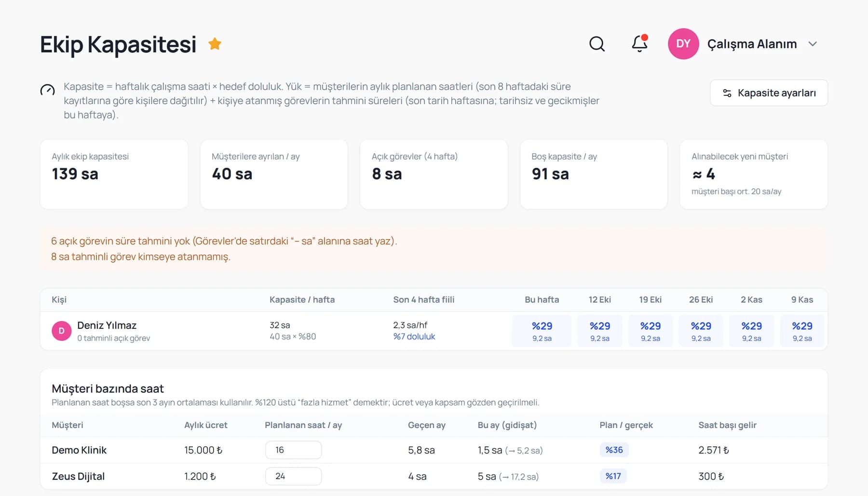This screenshot has height=496, width=868.
Task: Click the Bu hafta %29 load cell
Action: (542, 331)
